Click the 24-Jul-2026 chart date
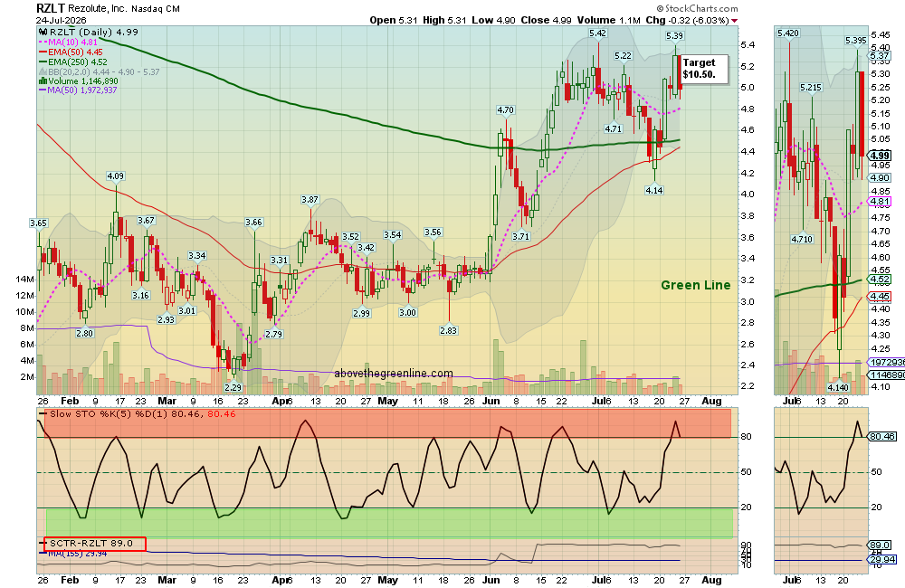 [x=62, y=20]
